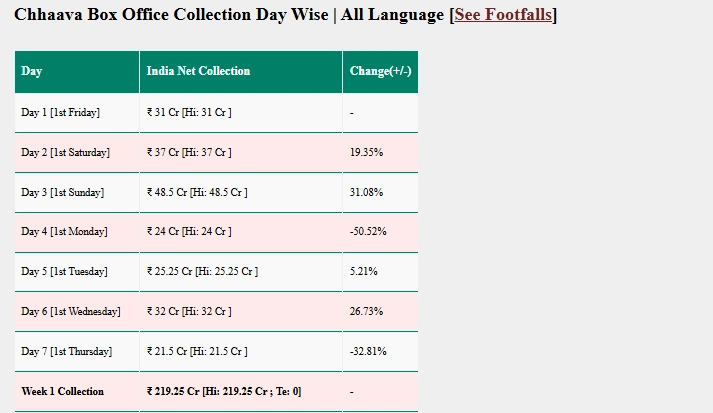Select the Day 7 [1st Thursday] cell
This screenshot has height=413, width=713.
(x=66, y=351)
